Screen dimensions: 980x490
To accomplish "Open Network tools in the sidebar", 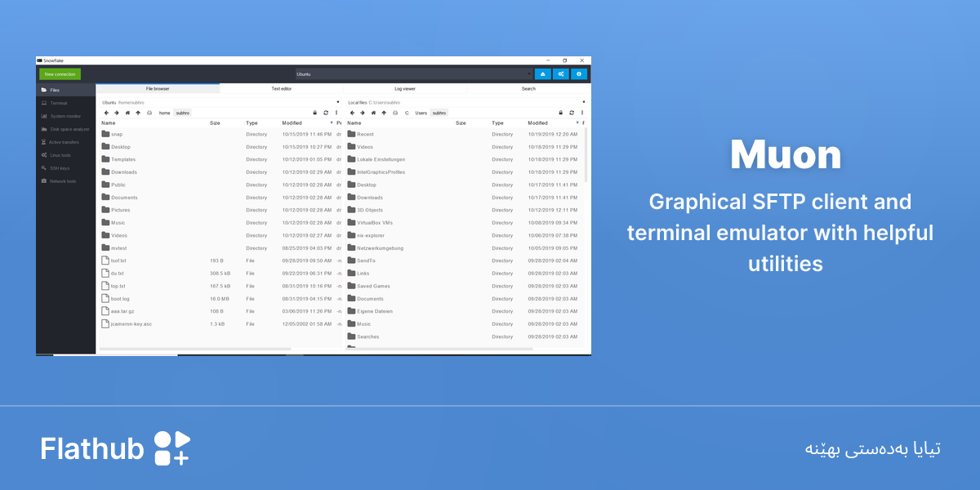I will 65,181.
